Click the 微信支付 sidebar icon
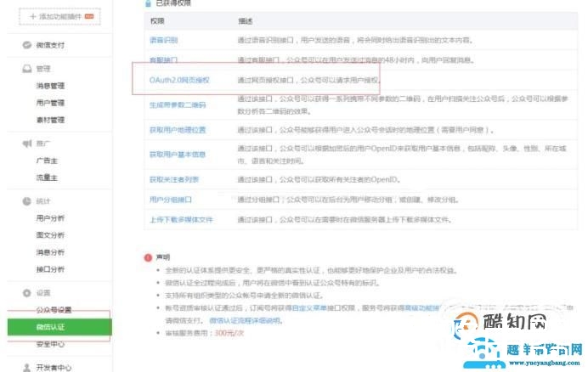The height and width of the screenshot is (372, 588). (26, 45)
